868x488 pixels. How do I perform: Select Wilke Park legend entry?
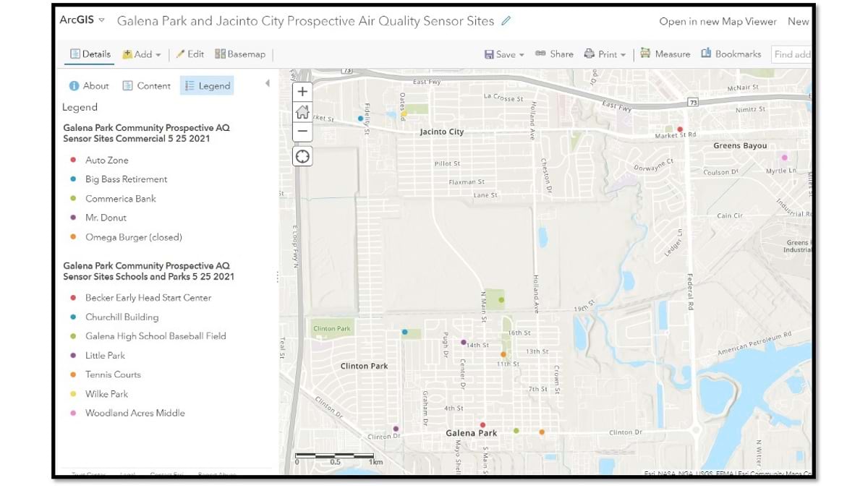107,394
